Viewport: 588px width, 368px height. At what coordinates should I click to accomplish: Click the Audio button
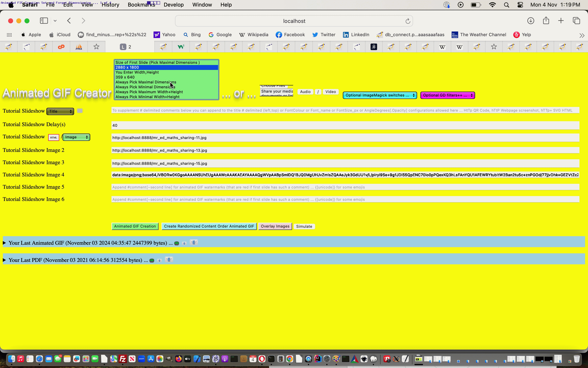(x=305, y=92)
